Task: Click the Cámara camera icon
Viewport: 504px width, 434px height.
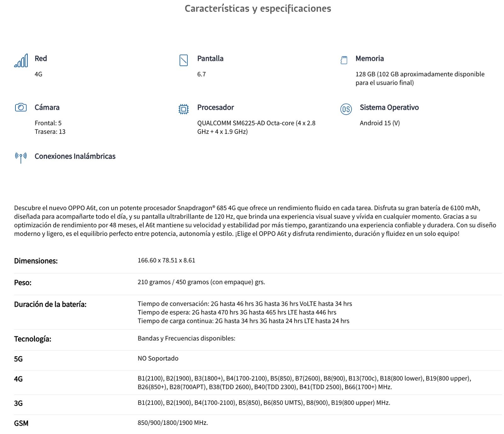Action: point(21,107)
